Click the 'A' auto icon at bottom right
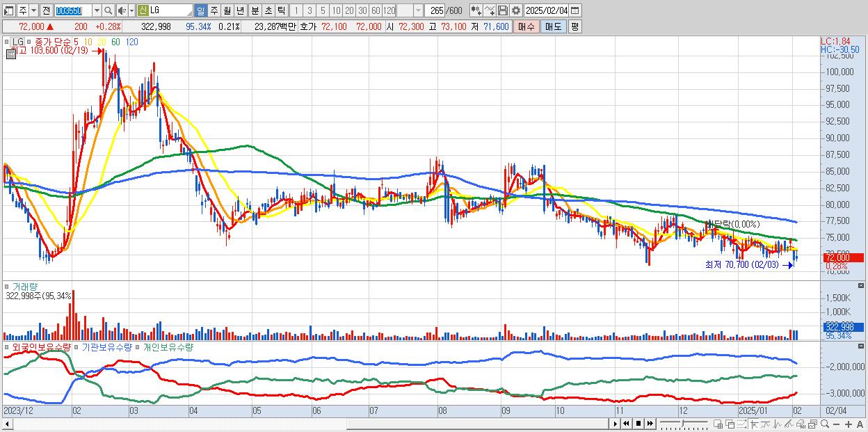This screenshot has width=868, height=432. pos(860,424)
